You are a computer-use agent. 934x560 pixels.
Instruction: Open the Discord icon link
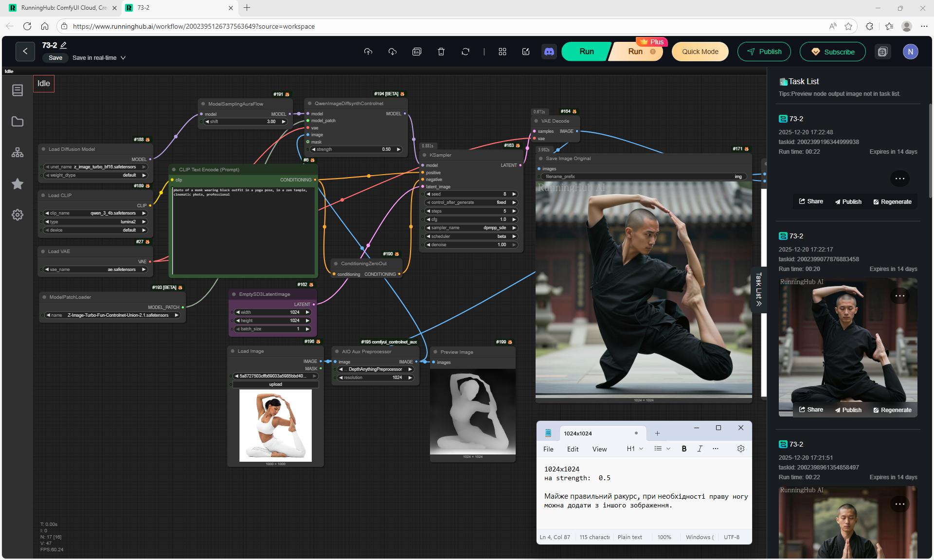click(x=549, y=52)
